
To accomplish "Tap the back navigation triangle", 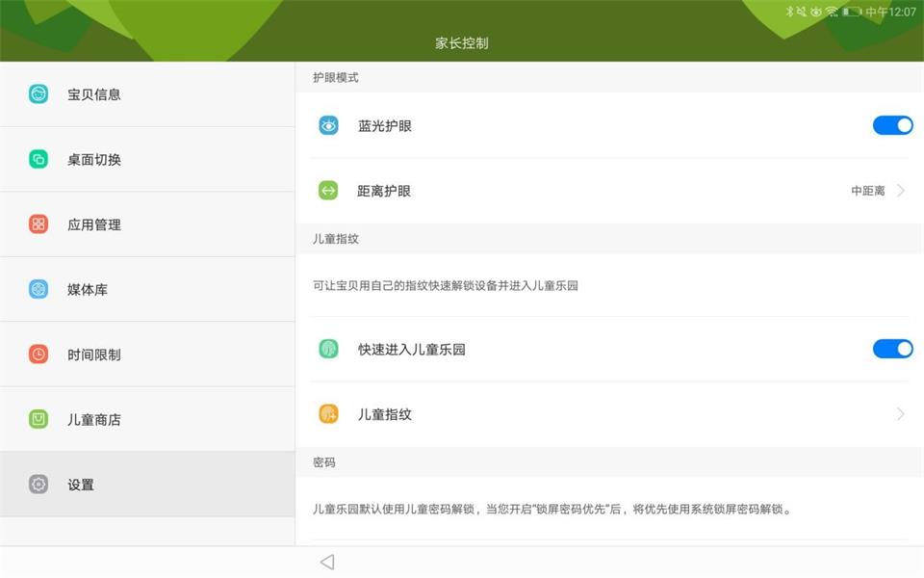I will coord(327,562).
